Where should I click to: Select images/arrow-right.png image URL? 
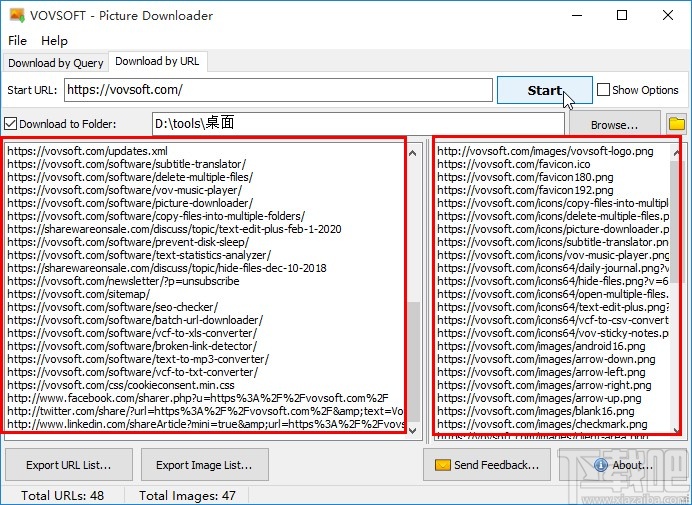tap(544, 385)
